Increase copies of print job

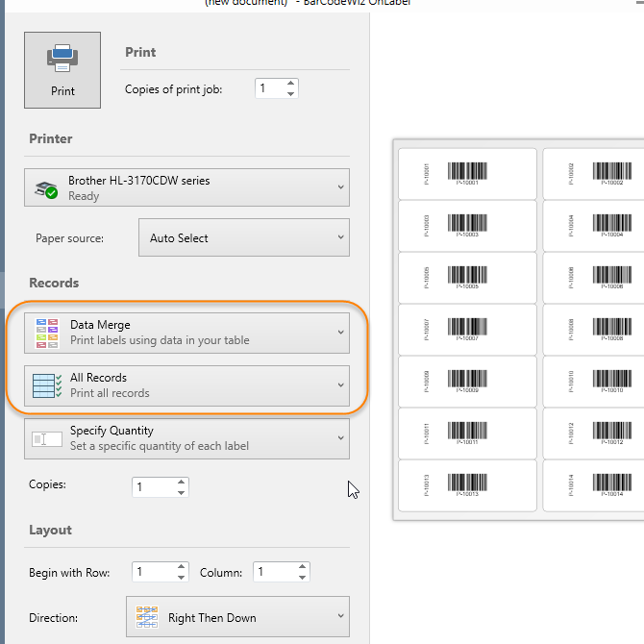pos(291,84)
